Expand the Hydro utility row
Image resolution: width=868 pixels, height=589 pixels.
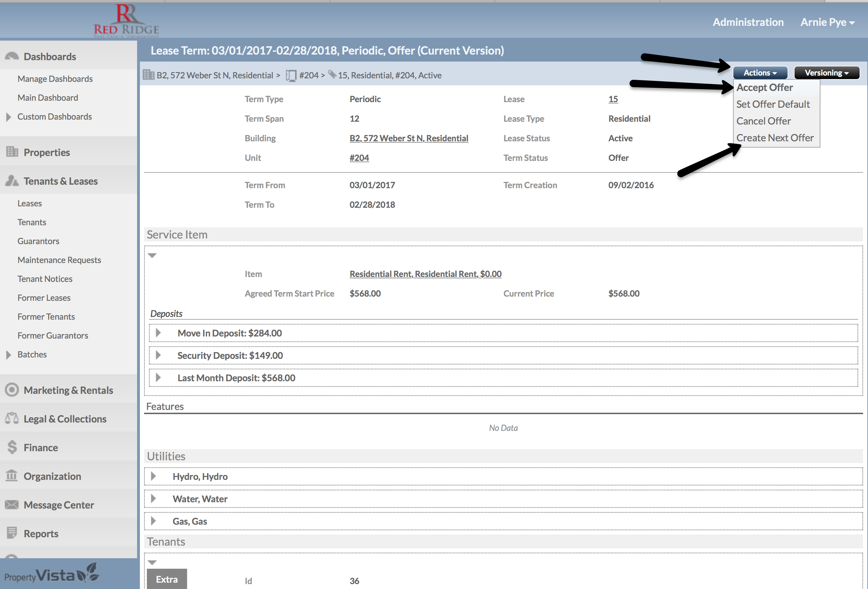[153, 476]
